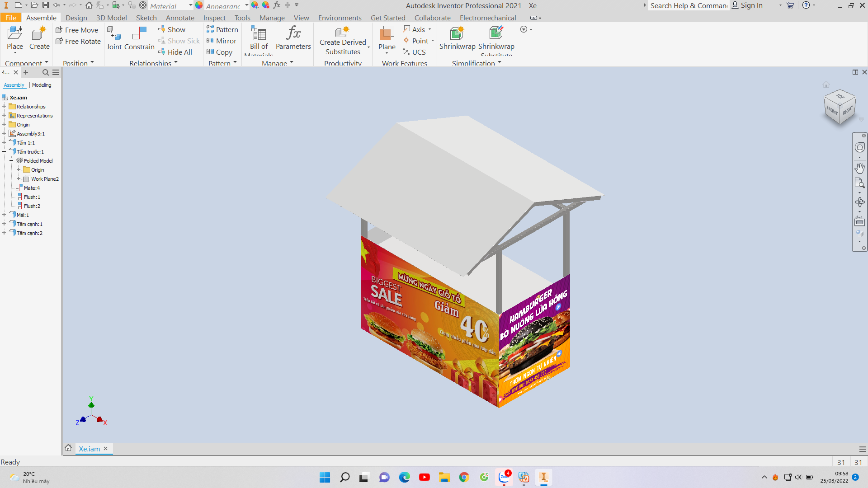Switch to the Inspect tab

pos(214,18)
